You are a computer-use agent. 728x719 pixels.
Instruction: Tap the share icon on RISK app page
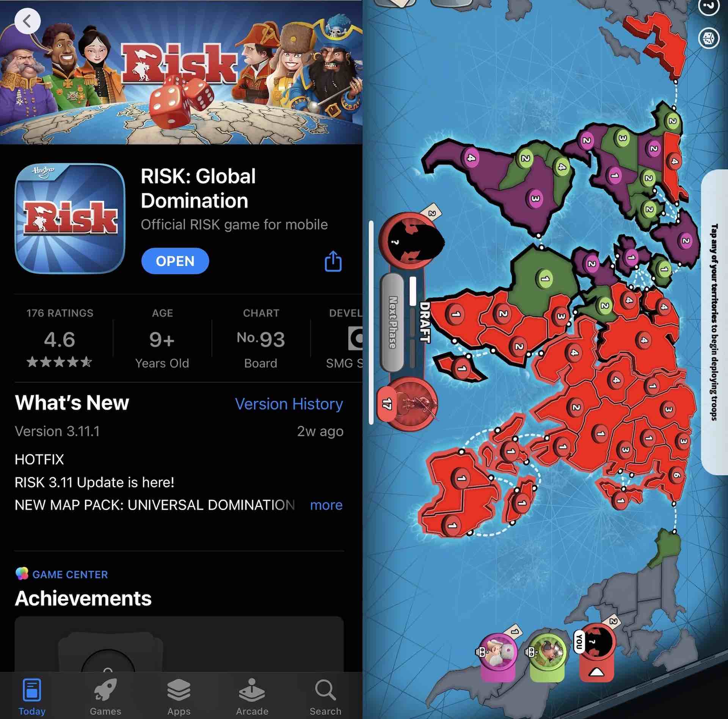[333, 260]
